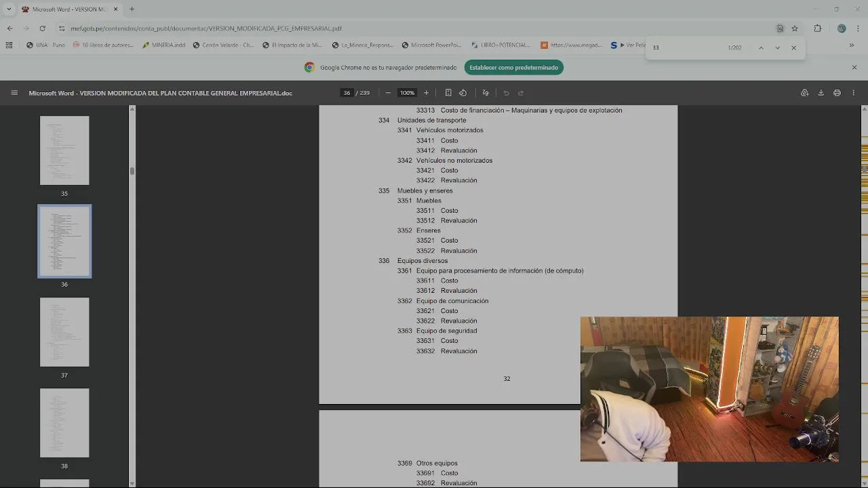Select page 38 thumbnail

pos(64,423)
